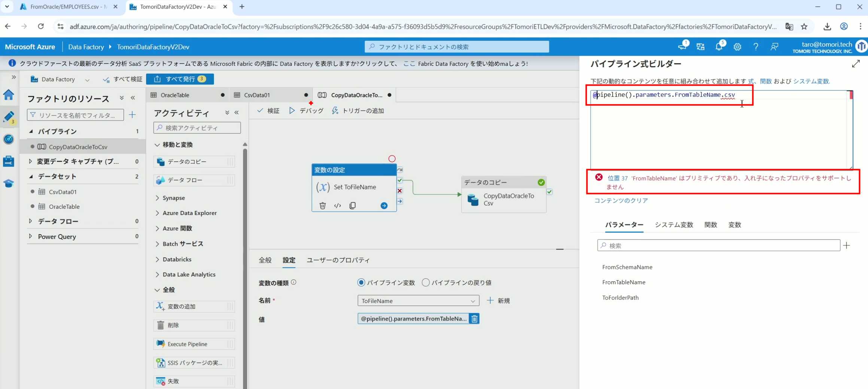The image size is (868, 389).
Task: Open activity code view with the </> icon
Action: 337,205
